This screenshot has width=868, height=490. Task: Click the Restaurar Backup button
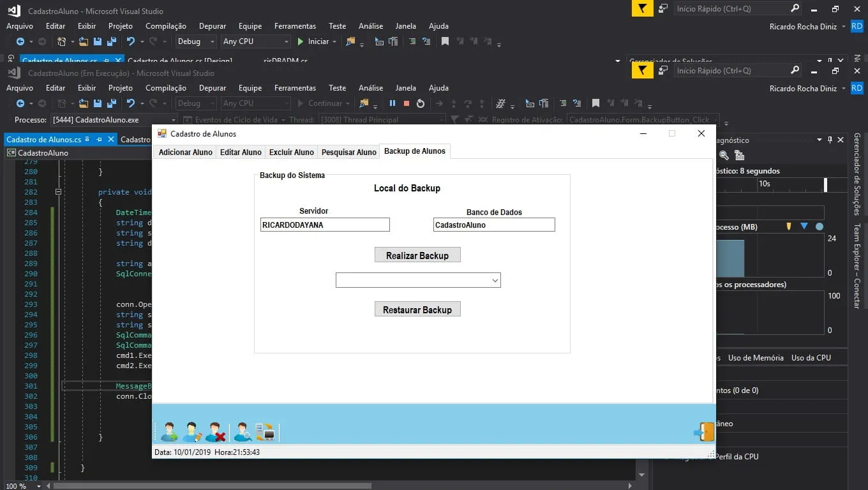[x=417, y=309]
